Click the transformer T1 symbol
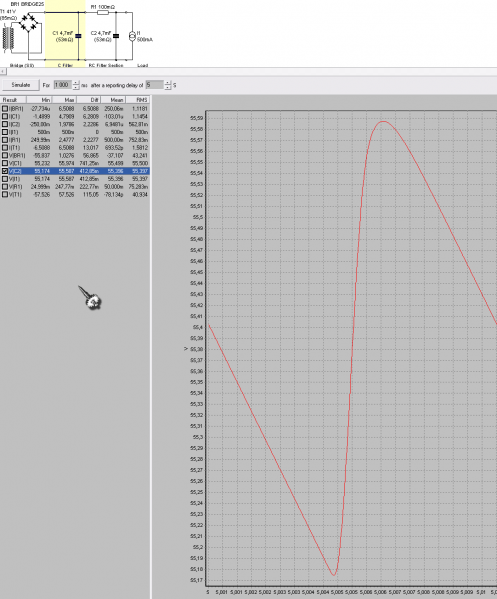Image resolution: width=497 pixels, height=599 pixels. pyautogui.click(x=8, y=39)
